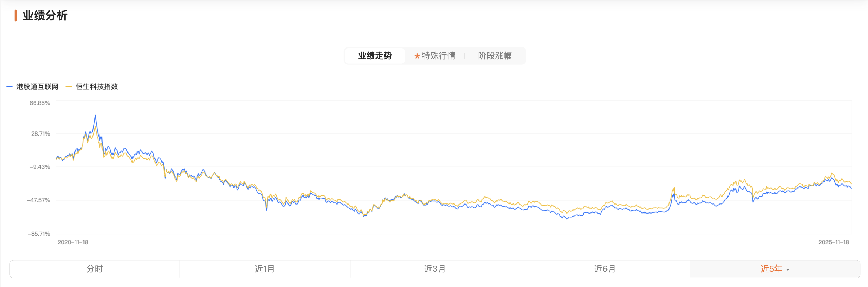Switch to the 业绩走势 tab
The image size is (868, 287).
[x=375, y=56]
